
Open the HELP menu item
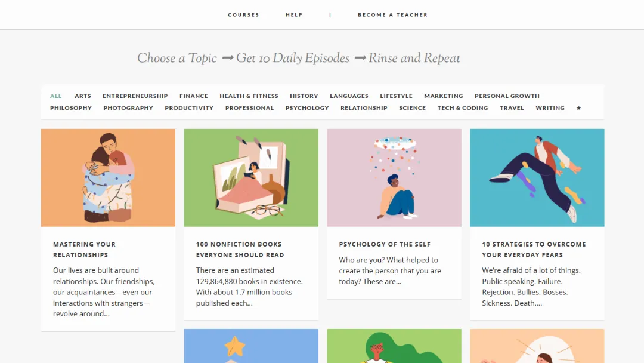pyautogui.click(x=294, y=14)
